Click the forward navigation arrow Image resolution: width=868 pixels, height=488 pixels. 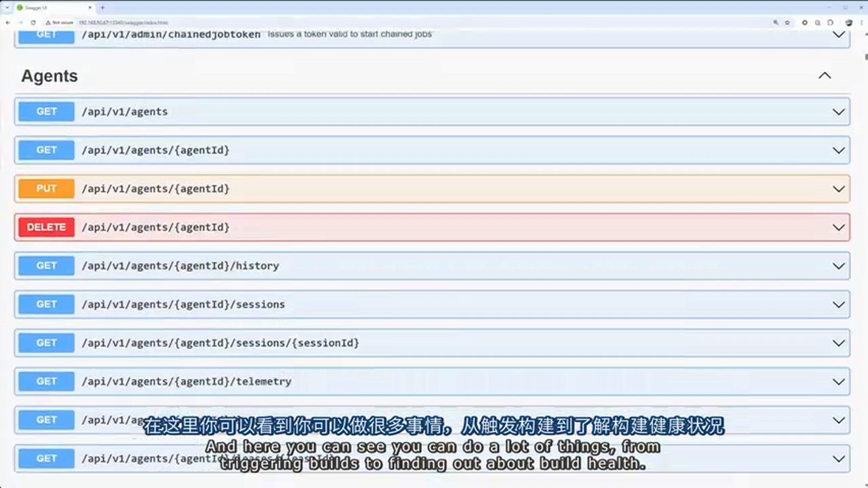click(20, 22)
